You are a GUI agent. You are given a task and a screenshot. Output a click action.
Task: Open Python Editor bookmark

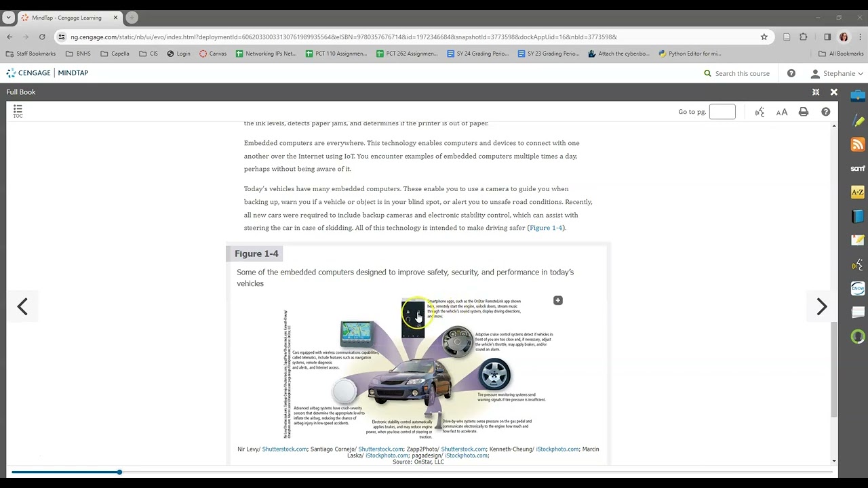click(690, 54)
